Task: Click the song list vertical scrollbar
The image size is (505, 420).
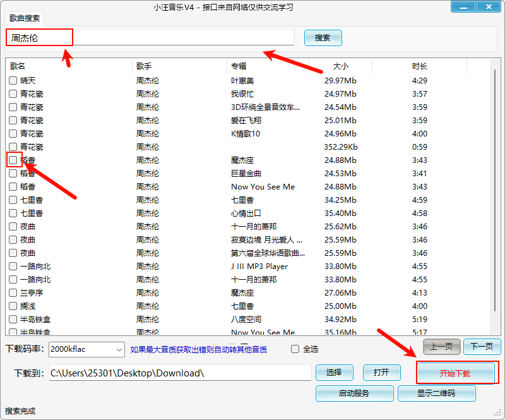Action: [495, 189]
